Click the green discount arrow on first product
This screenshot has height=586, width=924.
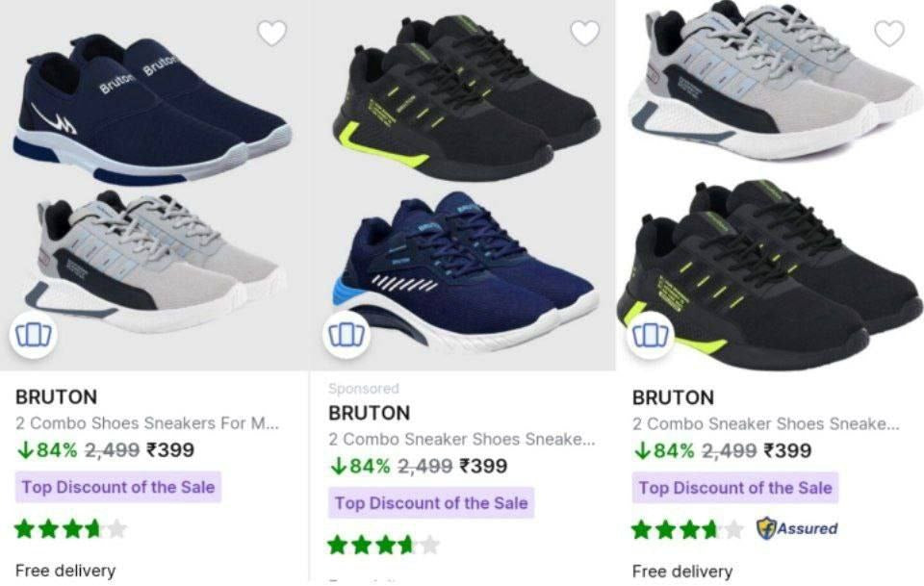[23, 449]
